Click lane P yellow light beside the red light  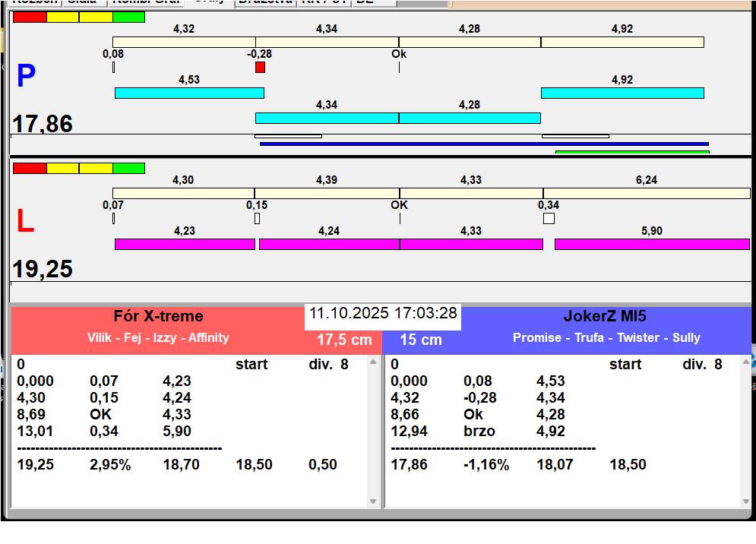[x=62, y=17]
